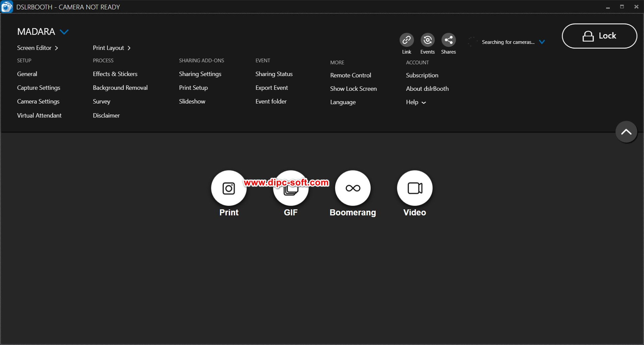Click the dslrBooth app logo in title bar
Screen dimensions: 644x345
click(7, 7)
